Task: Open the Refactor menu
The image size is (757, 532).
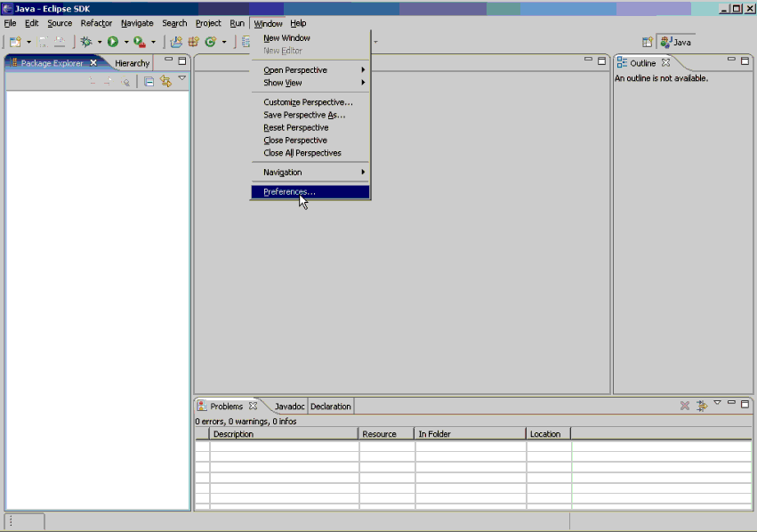Action: (96, 23)
